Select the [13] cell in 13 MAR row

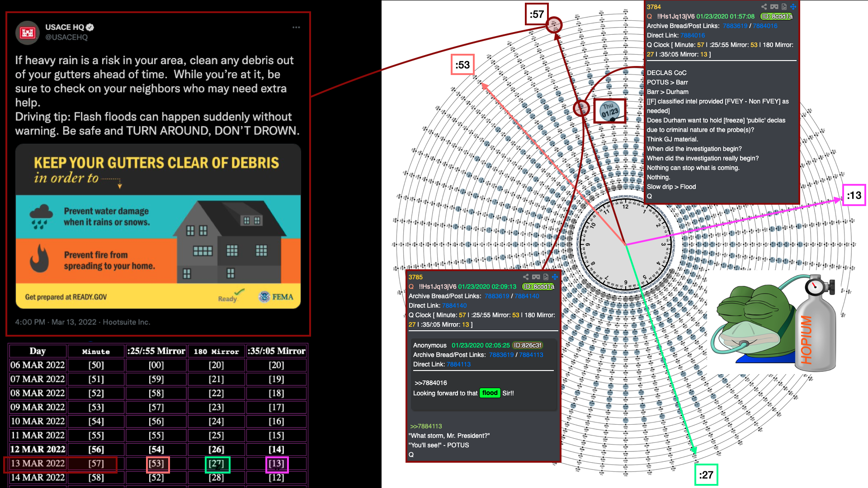click(x=277, y=464)
